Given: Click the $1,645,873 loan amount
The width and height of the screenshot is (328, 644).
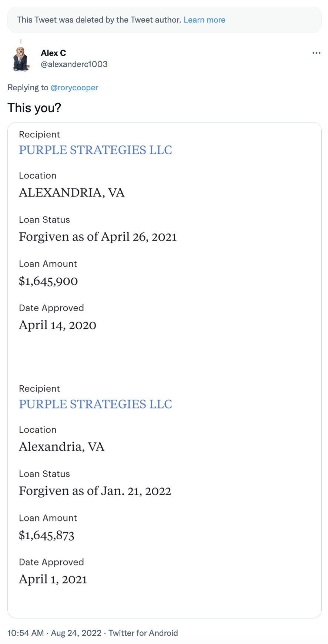Looking at the screenshot, I should 47,536.
